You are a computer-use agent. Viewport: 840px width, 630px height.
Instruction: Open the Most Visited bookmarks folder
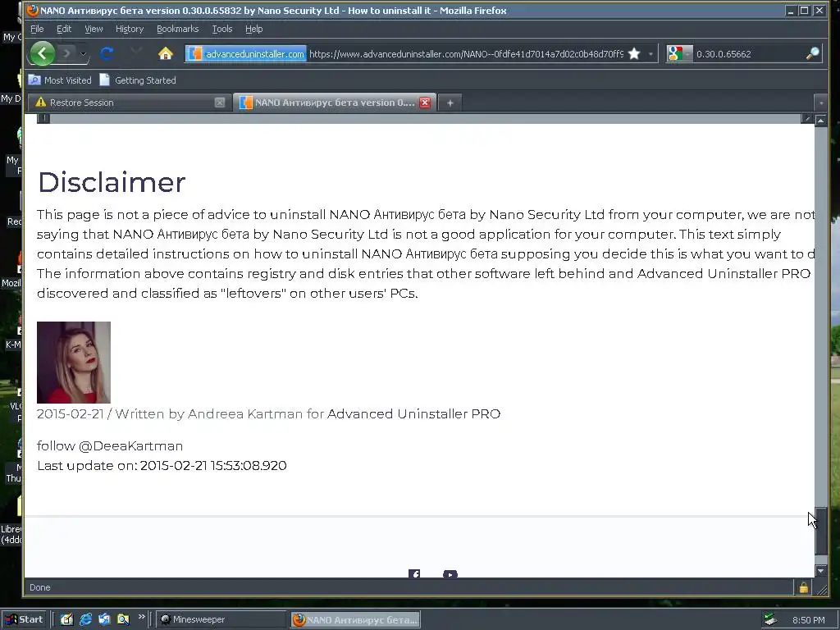(59, 80)
